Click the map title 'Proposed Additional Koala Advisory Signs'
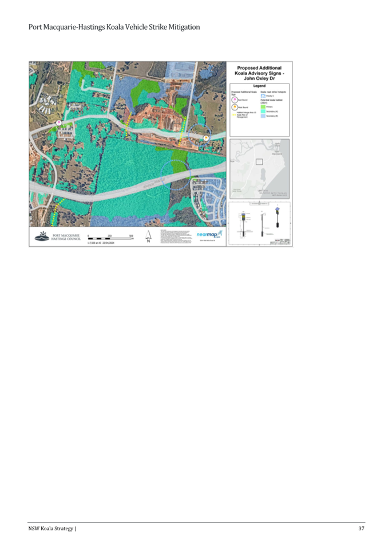The height and width of the screenshot is (555, 392). (x=259, y=73)
